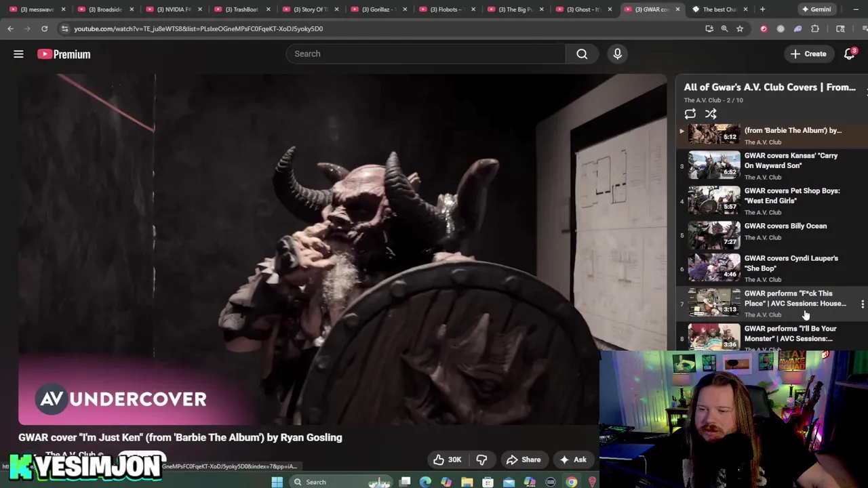Screen dimensions: 868x488
Task: Switch to messwave browser tab
Action: [38, 9]
